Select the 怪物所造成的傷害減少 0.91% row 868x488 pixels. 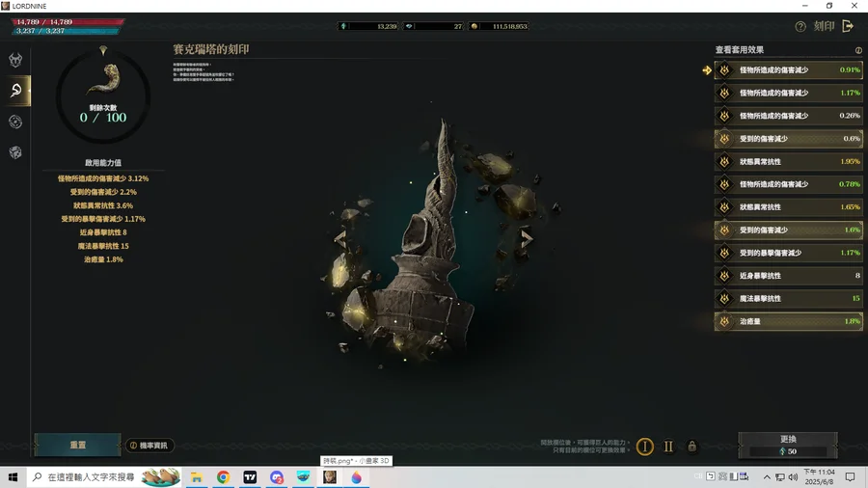pyautogui.click(x=788, y=70)
